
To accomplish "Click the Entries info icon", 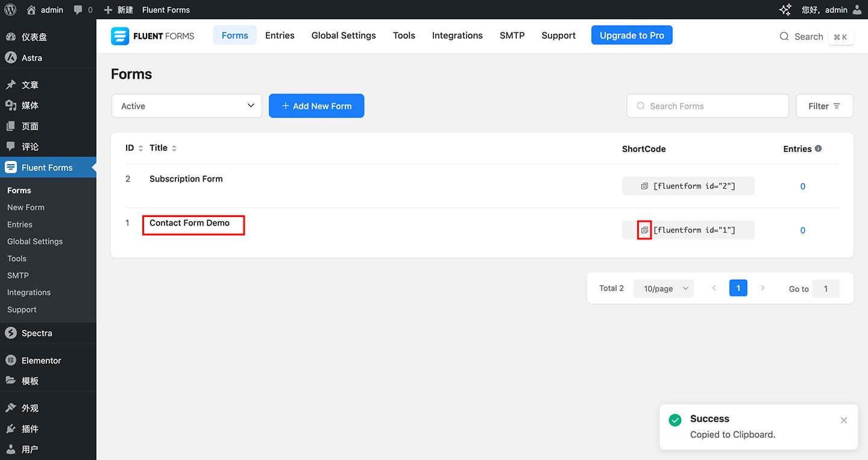I will 819,148.
